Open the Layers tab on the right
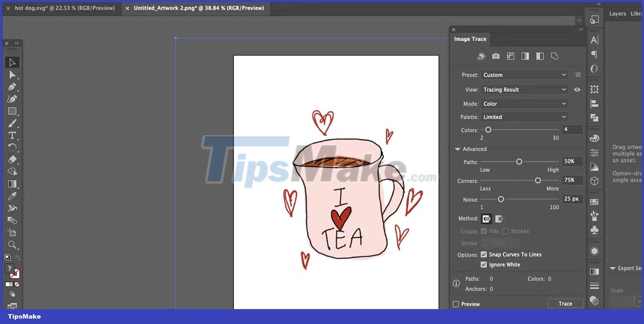The height and width of the screenshot is (324, 644). click(x=617, y=13)
